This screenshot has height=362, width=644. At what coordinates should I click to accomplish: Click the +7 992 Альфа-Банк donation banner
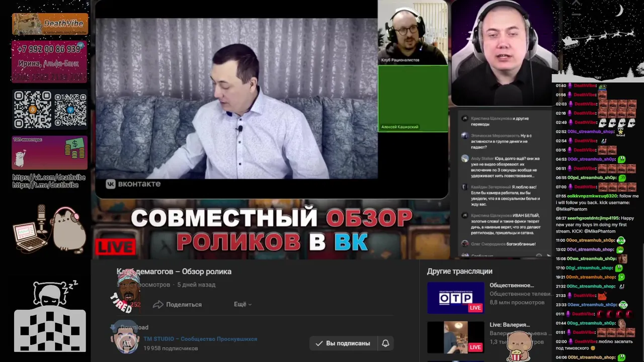[x=50, y=61]
